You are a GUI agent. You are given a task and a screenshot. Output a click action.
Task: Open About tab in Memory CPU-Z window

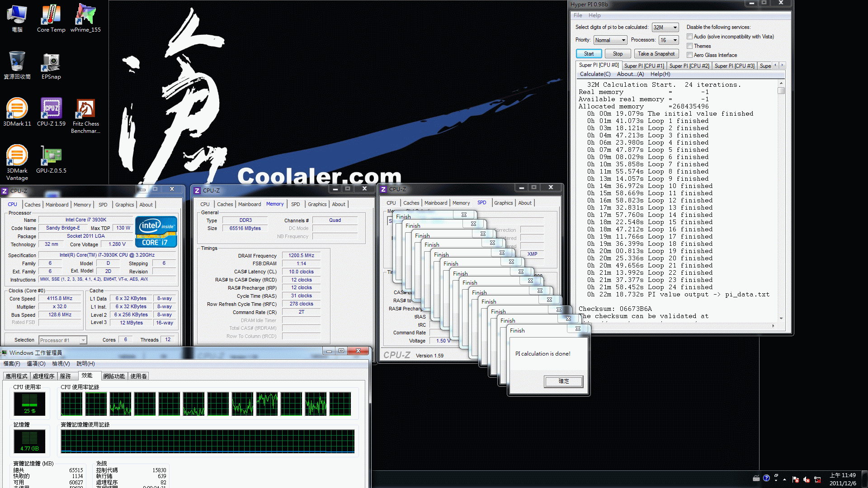click(339, 204)
